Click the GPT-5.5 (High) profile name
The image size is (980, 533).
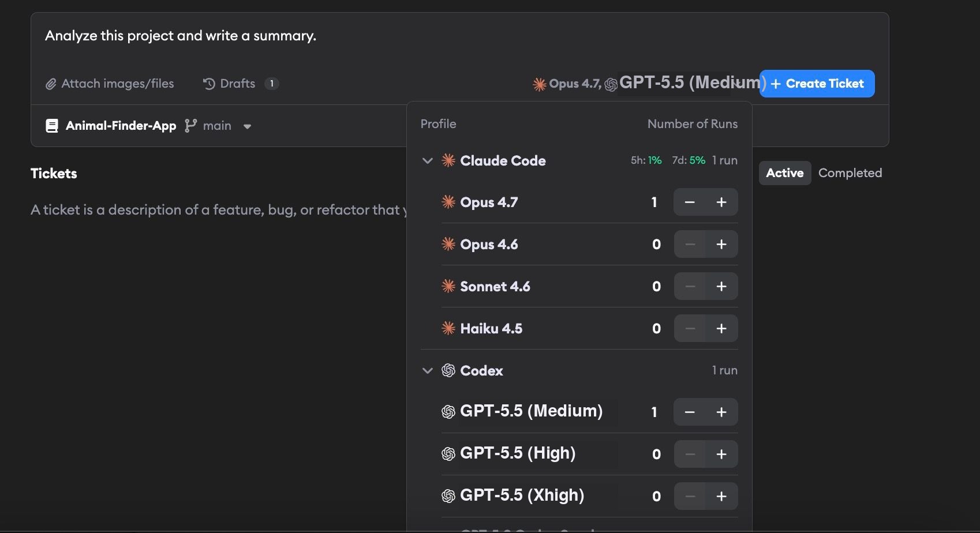[x=518, y=453]
